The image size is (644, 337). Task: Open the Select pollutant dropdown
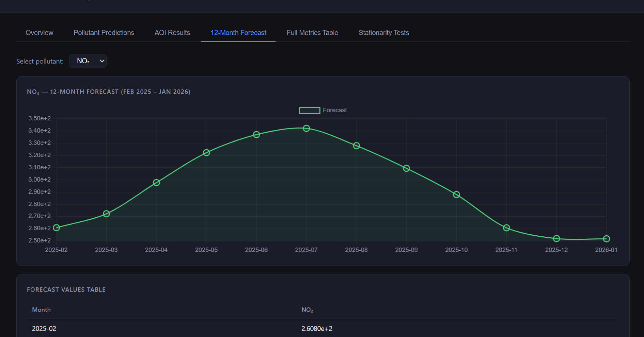(88, 61)
